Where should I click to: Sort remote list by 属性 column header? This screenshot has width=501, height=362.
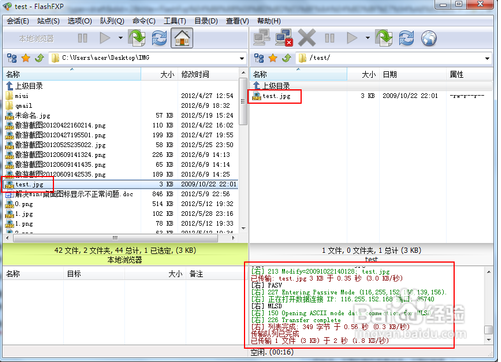click(469, 74)
